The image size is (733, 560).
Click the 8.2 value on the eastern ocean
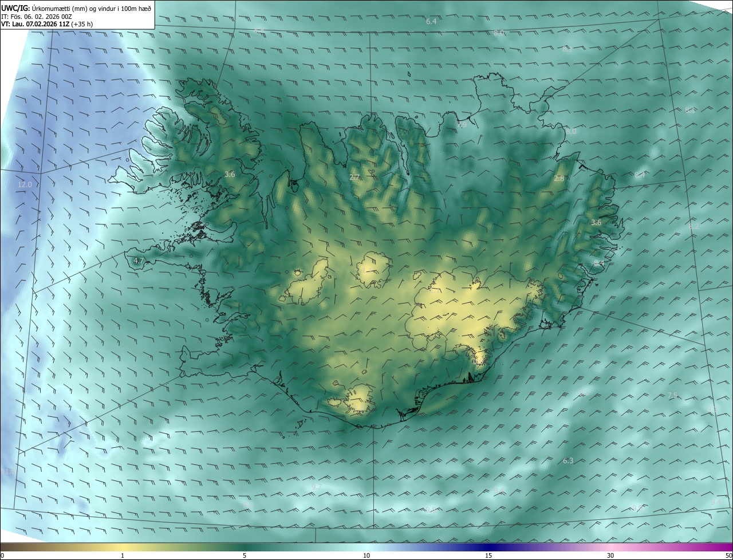click(693, 226)
